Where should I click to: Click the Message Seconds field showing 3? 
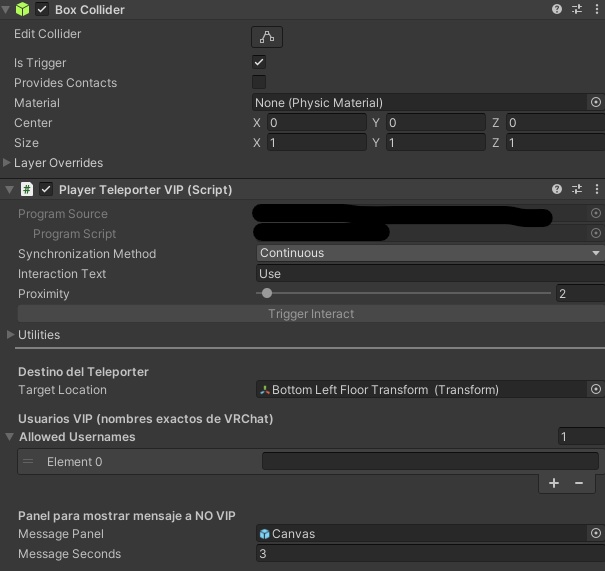point(430,554)
